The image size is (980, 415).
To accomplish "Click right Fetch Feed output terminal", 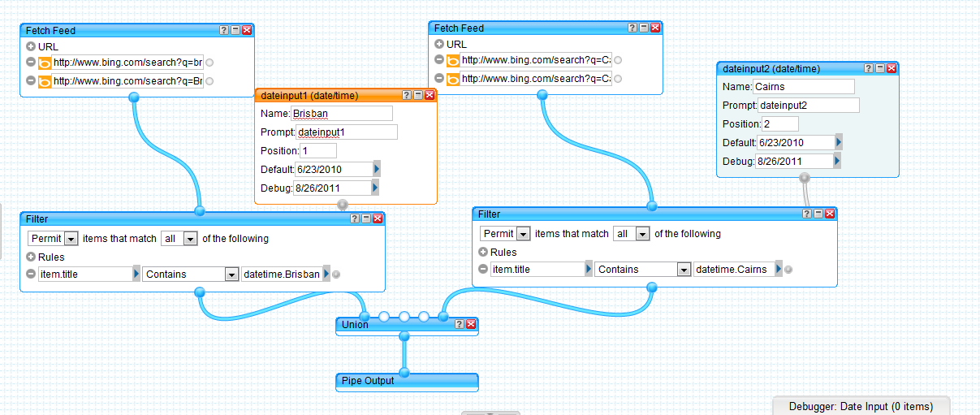I will pos(542,95).
